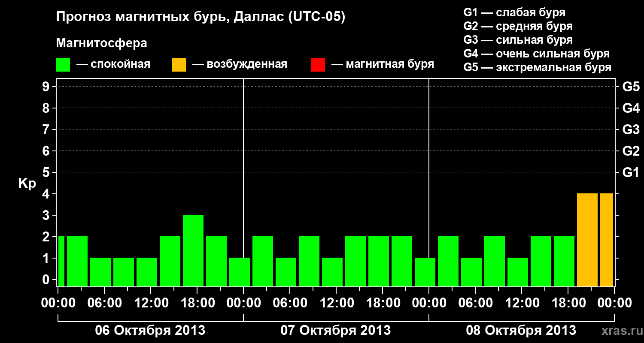Click the red 'магнитная буря' legend swatch
The width and height of the screenshot is (644, 343).
tap(318, 65)
